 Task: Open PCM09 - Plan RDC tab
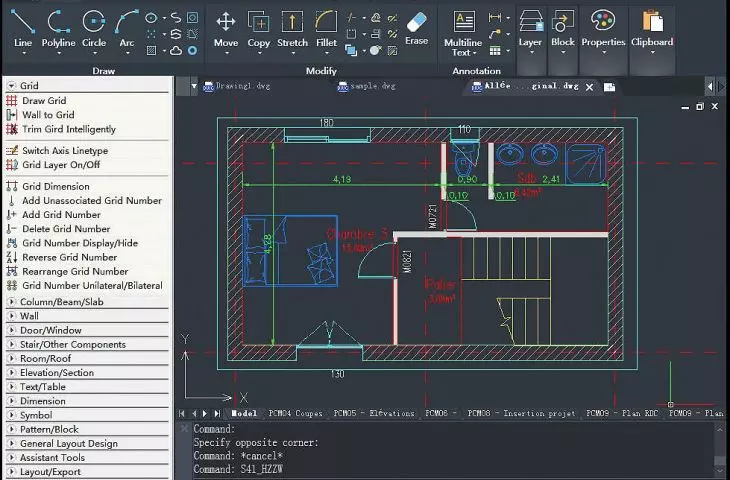pyautogui.click(x=622, y=413)
